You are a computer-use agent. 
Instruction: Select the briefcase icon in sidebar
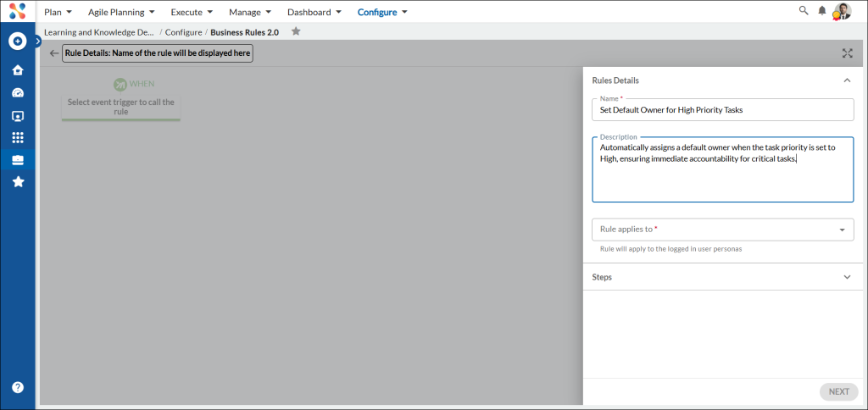(18, 160)
